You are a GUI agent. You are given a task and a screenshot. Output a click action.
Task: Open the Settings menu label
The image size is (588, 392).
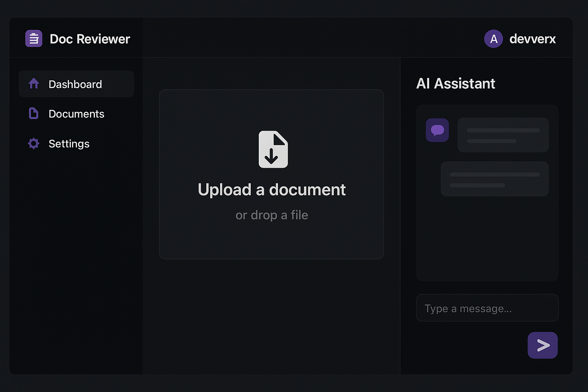click(69, 144)
